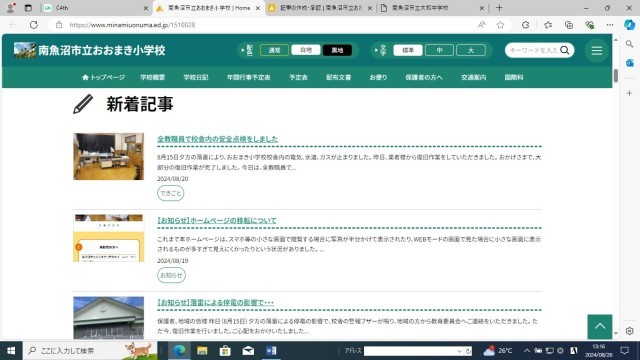This screenshot has height=360, width=640.
Task: Select the 通常 color scheme option
Action: 274,50
